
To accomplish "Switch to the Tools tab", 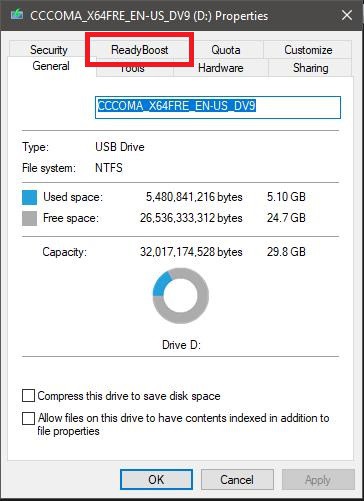I will pos(132,69).
